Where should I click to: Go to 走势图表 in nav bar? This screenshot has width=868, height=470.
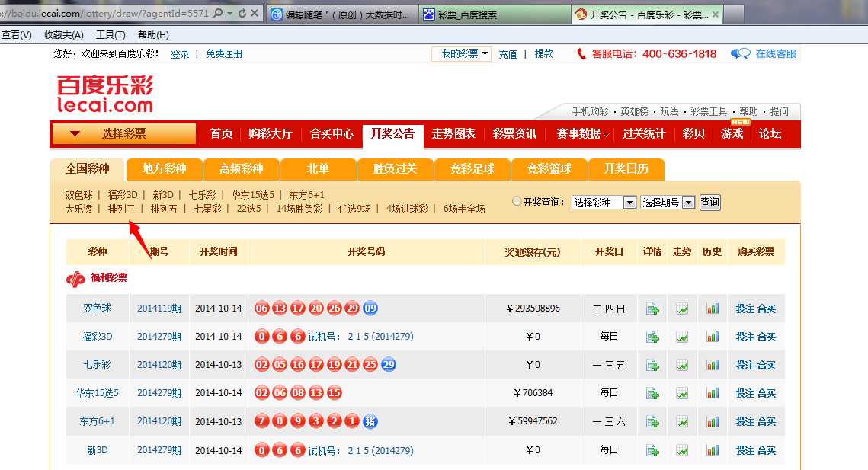pos(453,133)
